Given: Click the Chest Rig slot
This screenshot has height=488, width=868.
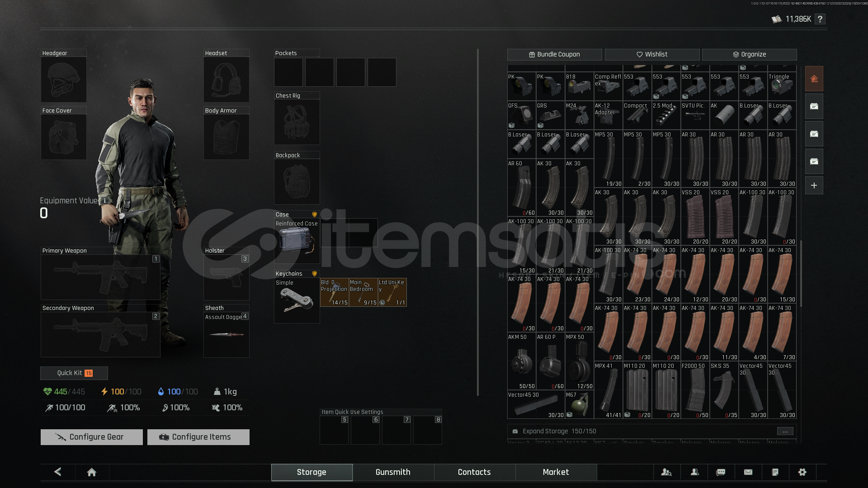Looking at the screenshot, I should tap(297, 122).
